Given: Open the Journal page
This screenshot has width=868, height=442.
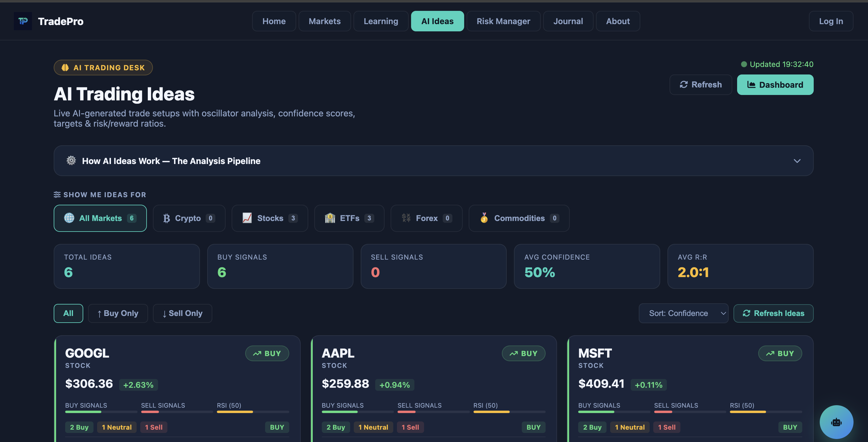Looking at the screenshot, I should pos(568,21).
